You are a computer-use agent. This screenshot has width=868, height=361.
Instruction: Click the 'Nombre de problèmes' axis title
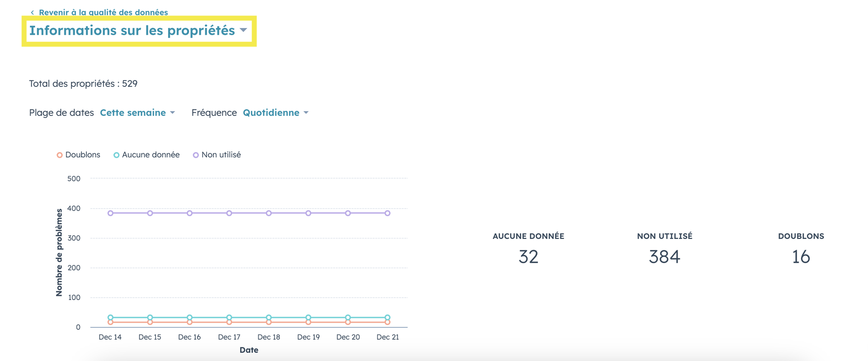point(59,252)
